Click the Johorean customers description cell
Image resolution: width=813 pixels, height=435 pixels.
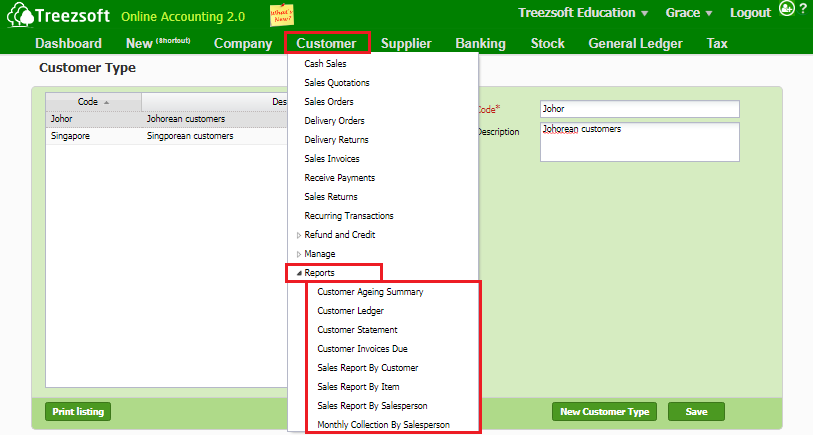[186, 119]
